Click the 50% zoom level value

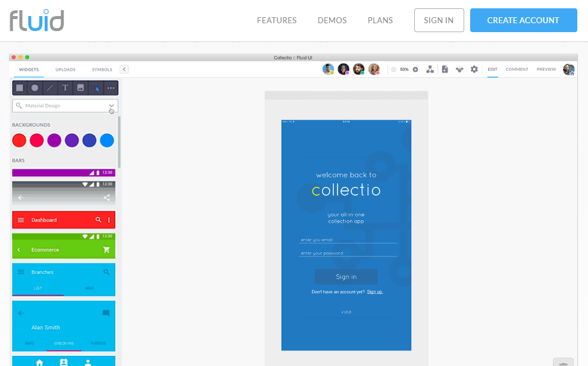404,70
